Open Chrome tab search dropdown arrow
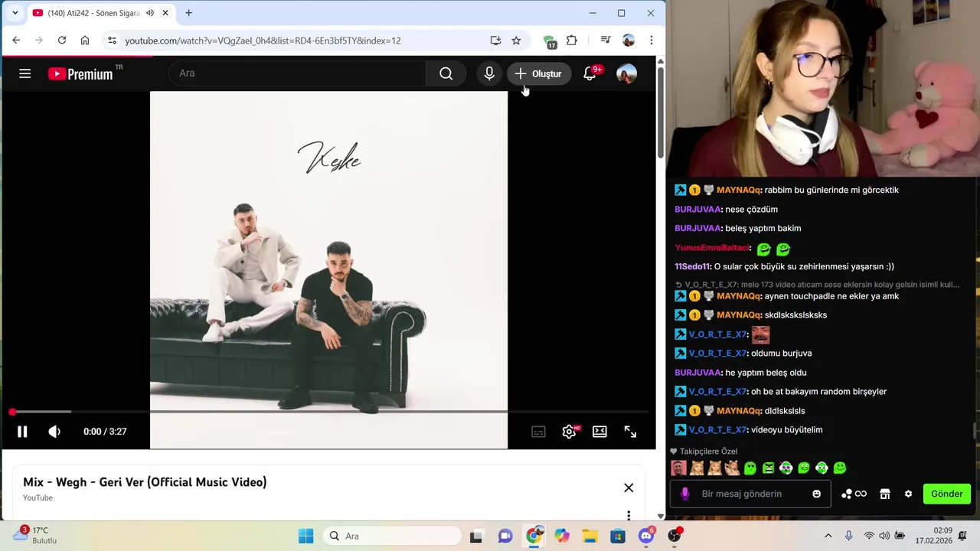Screen dimensions: 980x551 point(15,13)
